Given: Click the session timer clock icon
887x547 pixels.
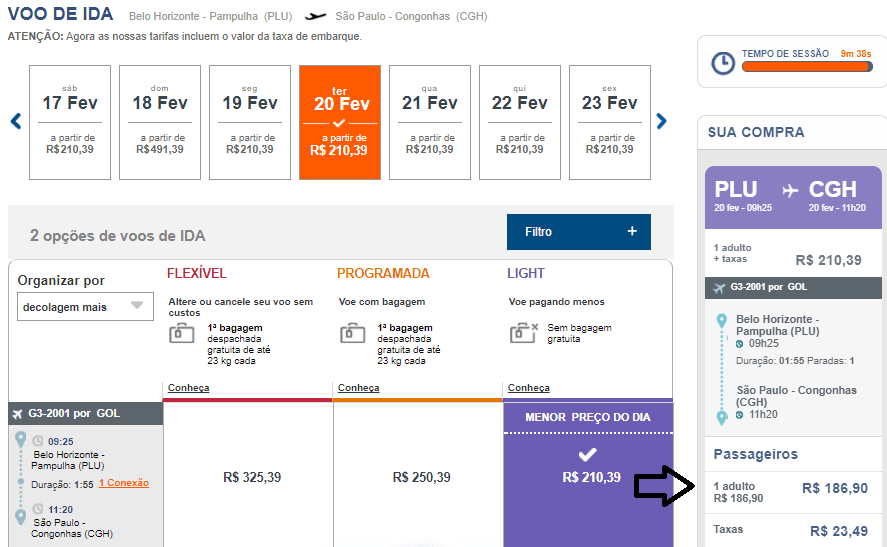Looking at the screenshot, I should [722, 63].
